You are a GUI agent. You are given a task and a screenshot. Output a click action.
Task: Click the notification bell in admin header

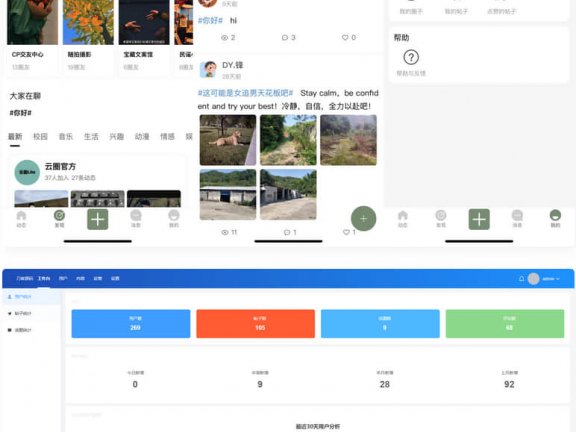pyautogui.click(x=521, y=279)
